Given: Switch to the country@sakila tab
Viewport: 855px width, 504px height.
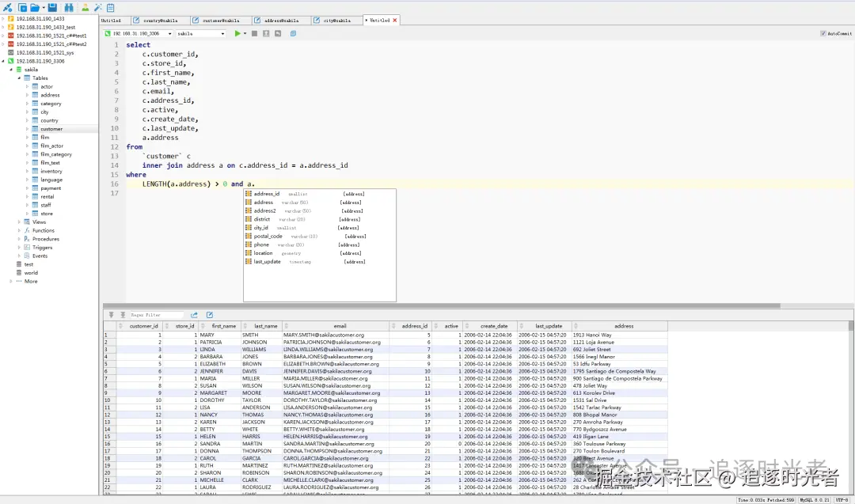Looking at the screenshot, I should point(159,20).
